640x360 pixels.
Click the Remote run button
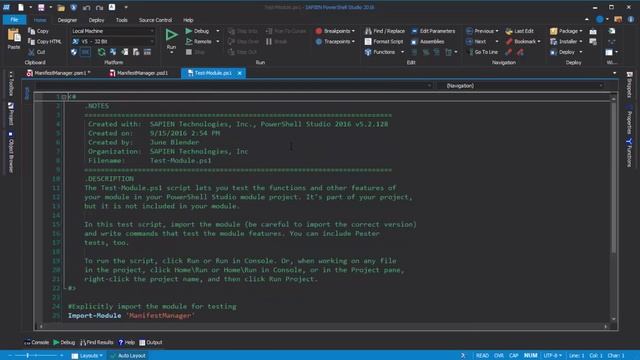coord(198,42)
